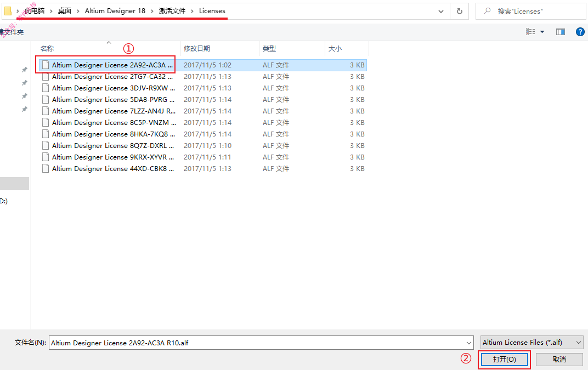
Task: Toggle the preview pane icon
Action: [560, 32]
